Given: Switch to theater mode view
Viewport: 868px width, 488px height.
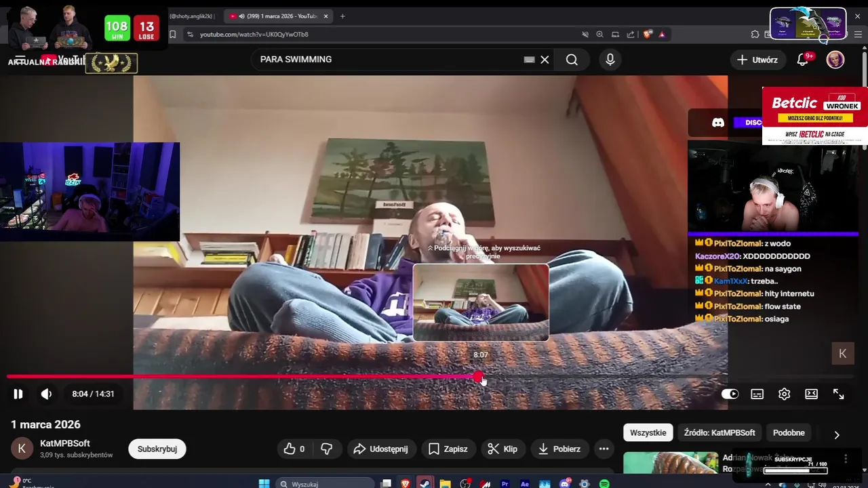Looking at the screenshot, I should tap(811, 394).
